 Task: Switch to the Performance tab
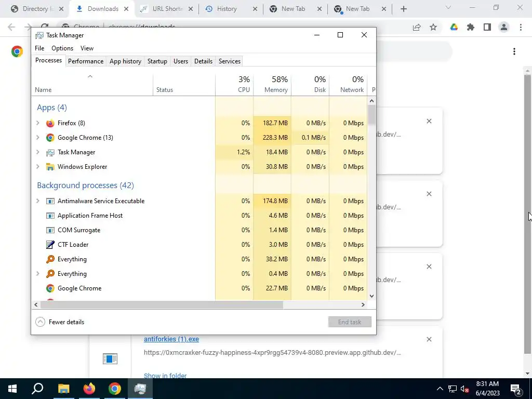point(86,61)
